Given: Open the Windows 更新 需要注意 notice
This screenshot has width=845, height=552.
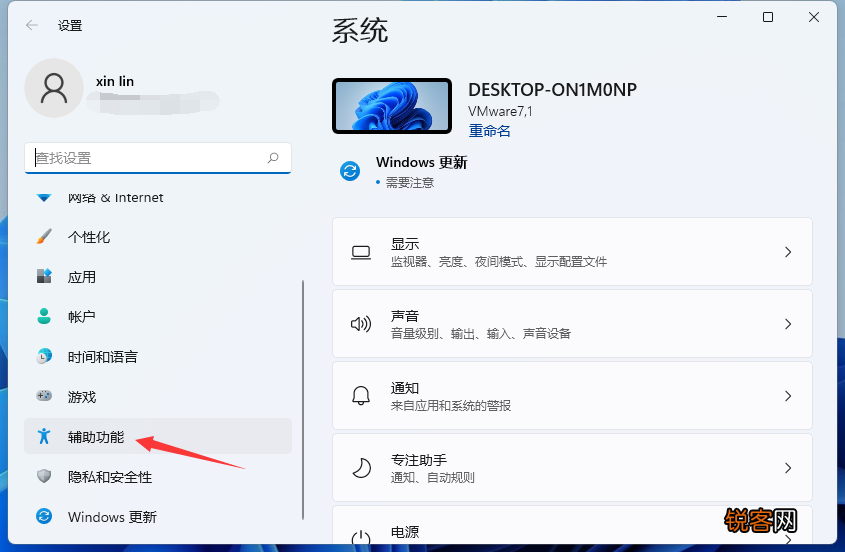Looking at the screenshot, I should tap(404, 171).
